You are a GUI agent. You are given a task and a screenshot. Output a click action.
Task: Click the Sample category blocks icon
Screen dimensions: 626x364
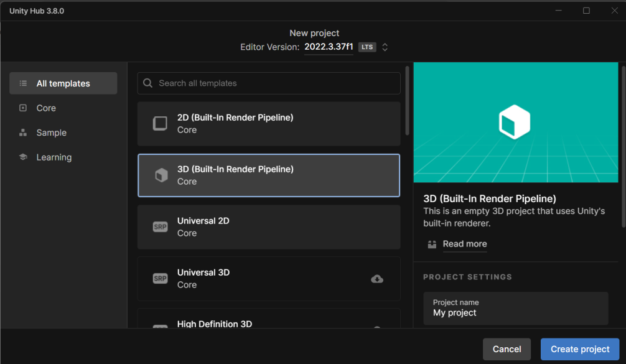coord(23,133)
